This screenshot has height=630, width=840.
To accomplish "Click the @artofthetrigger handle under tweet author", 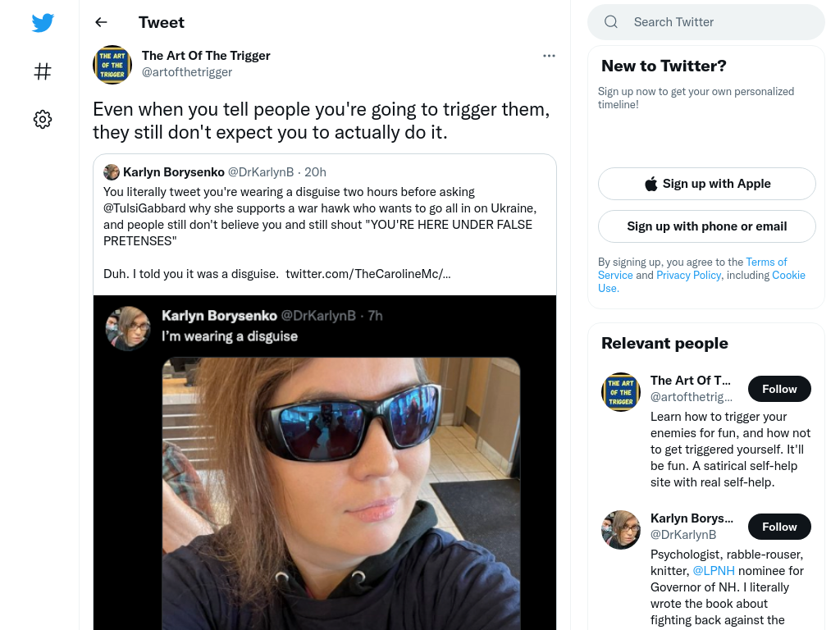I will pyautogui.click(x=186, y=72).
